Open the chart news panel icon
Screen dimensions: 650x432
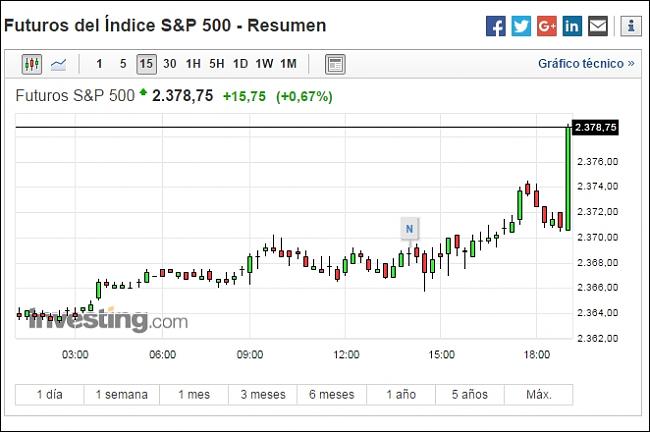tap(335, 64)
